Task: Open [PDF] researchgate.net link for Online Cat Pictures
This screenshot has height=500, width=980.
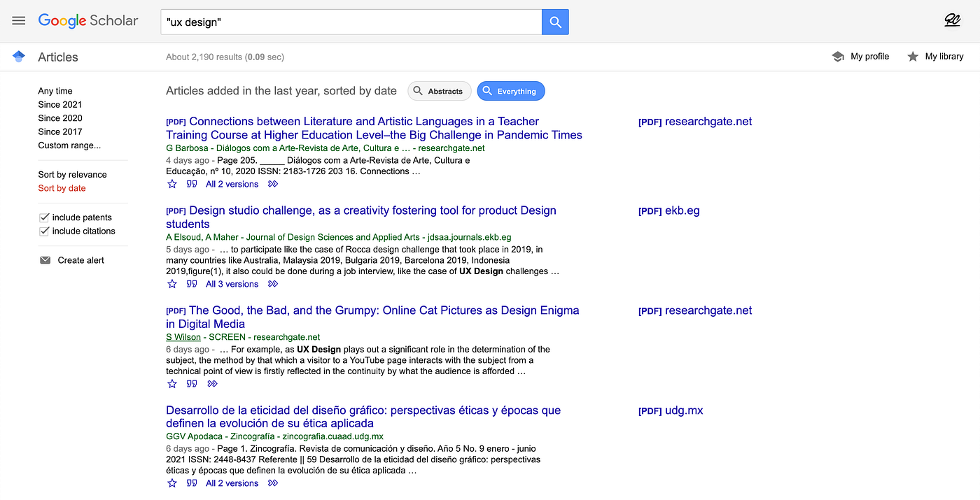Action: 695,310
